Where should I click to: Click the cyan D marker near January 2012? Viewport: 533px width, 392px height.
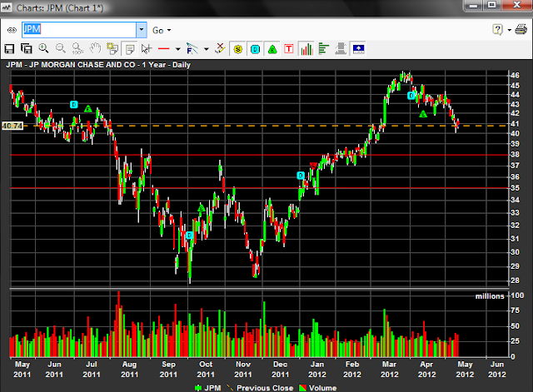[x=301, y=176]
